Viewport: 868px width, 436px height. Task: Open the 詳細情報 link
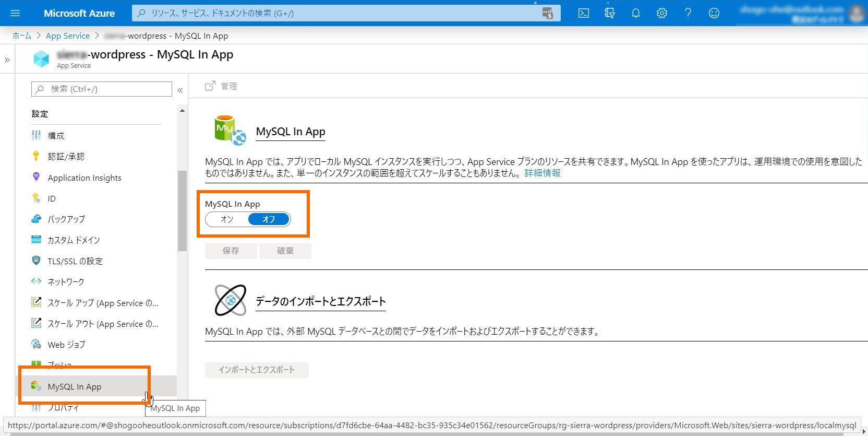pyautogui.click(x=542, y=173)
